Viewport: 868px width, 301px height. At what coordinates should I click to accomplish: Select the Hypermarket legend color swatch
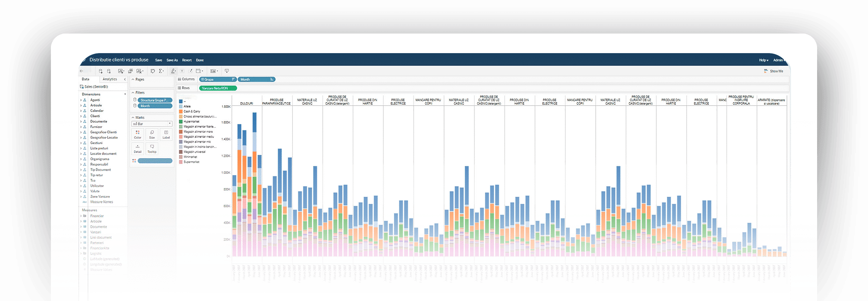point(181,121)
